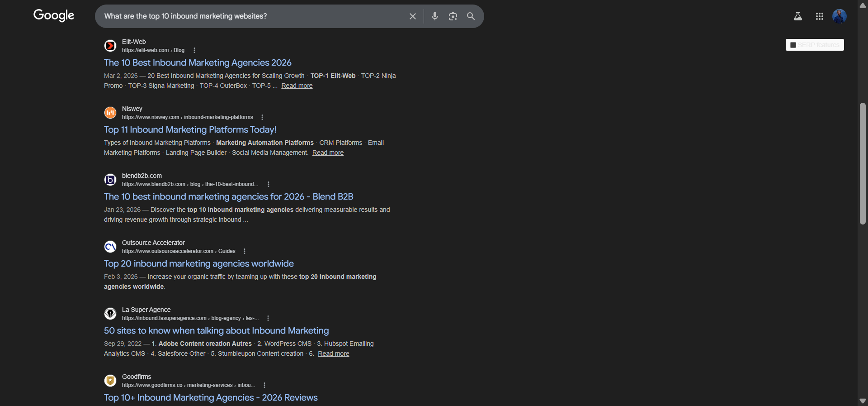
Task: Click the La Super Agence site name
Action: click(x=146, y=310)
